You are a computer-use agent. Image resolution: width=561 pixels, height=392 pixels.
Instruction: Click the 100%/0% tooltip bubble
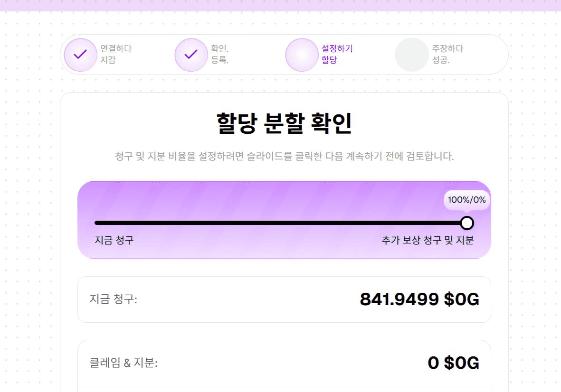click(x=466, y=200)
